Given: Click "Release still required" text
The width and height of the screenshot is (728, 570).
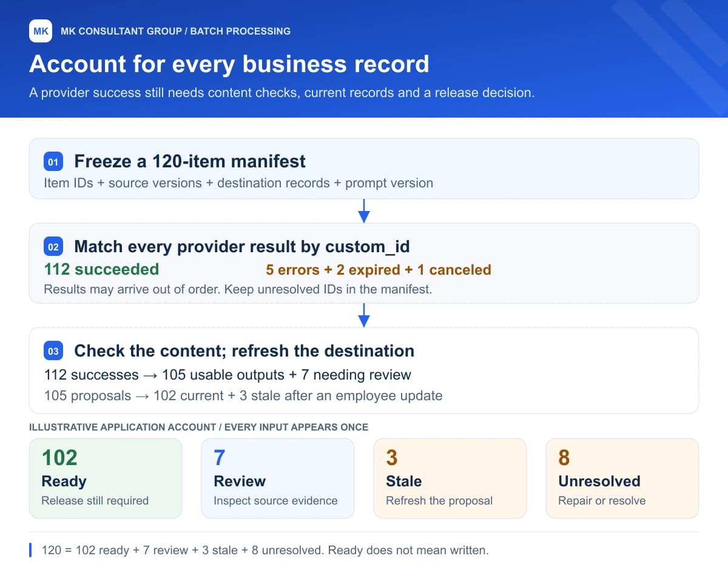Looking at the screenshot, I should click(95, 501).
